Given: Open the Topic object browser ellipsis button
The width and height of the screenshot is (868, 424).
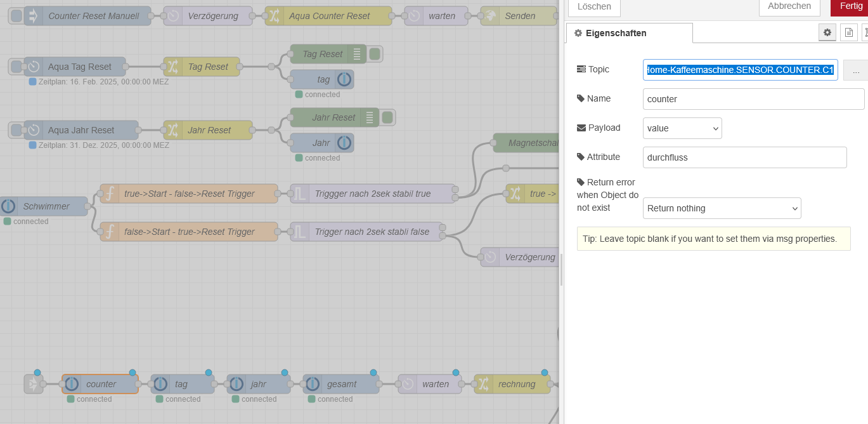Looking at the screenshot, I should tap(855, 70).
